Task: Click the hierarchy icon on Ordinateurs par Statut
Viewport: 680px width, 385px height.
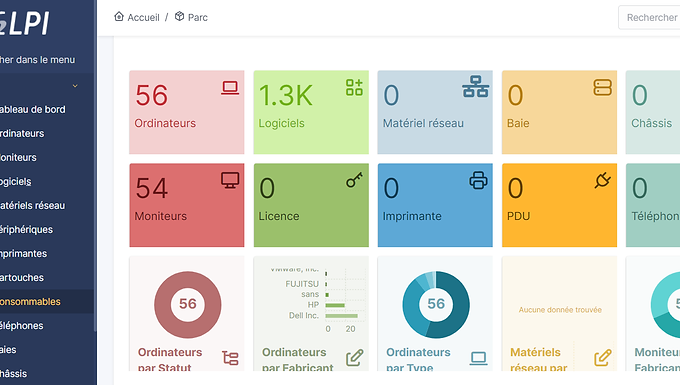Action: [230, 358]
